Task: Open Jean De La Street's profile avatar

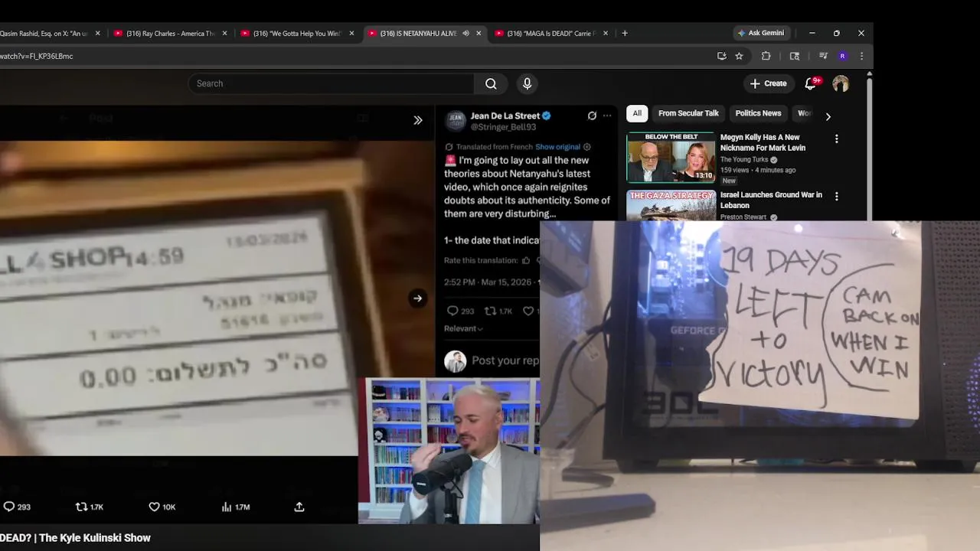Action: [456, 121]
